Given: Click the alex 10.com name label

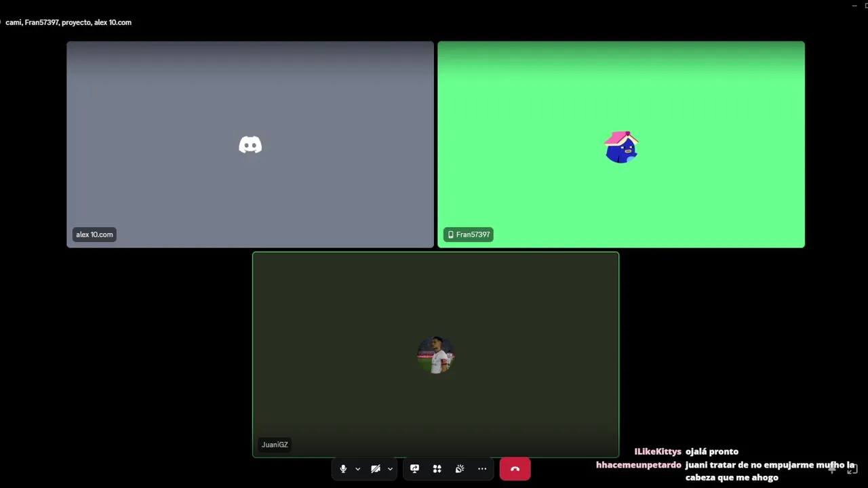Looking at the screenshot, I should 94,235.
